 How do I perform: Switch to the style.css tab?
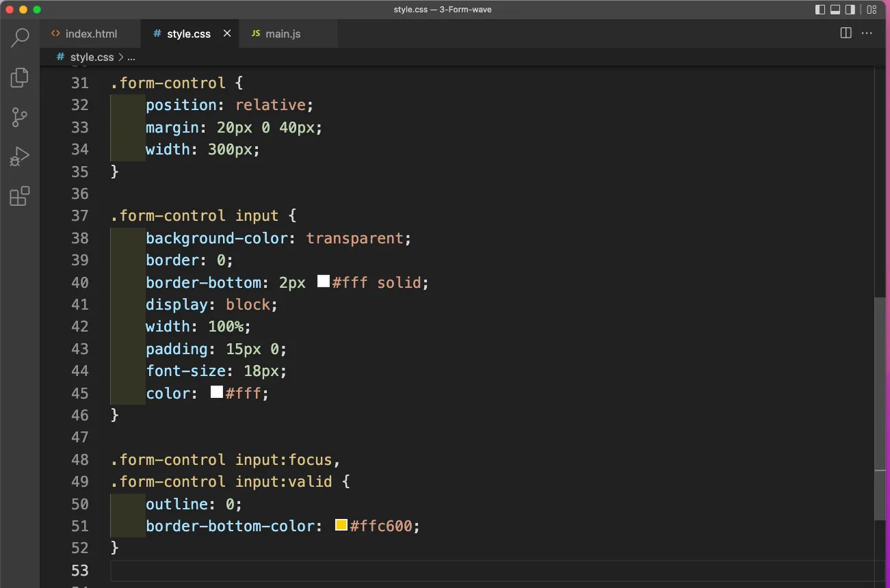189,34
